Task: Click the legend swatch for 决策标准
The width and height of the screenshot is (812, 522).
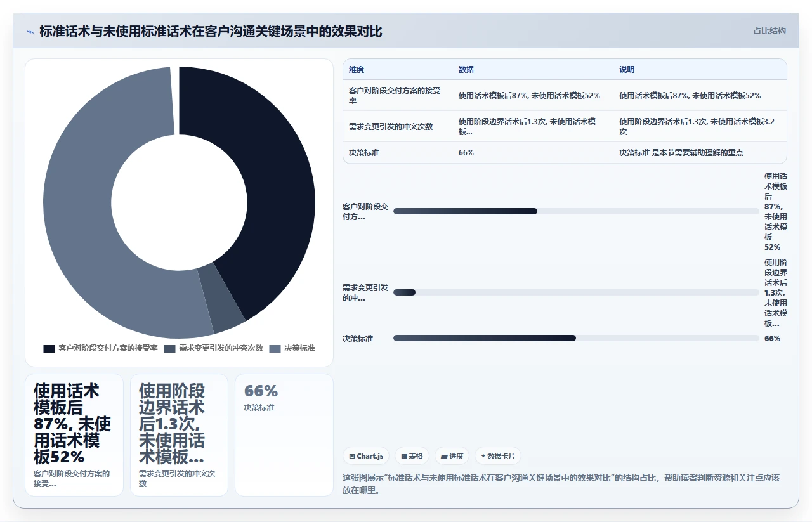Action: 275,348
